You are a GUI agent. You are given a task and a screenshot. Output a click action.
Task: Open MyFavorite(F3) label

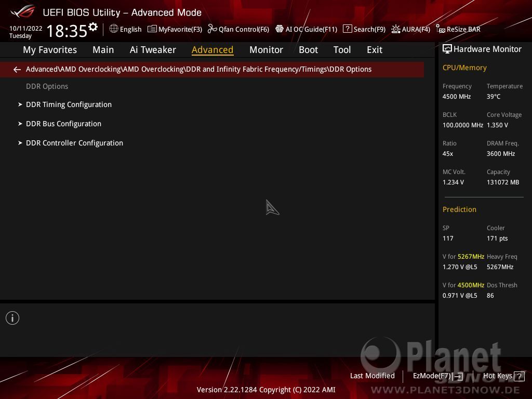coord(180,30)
